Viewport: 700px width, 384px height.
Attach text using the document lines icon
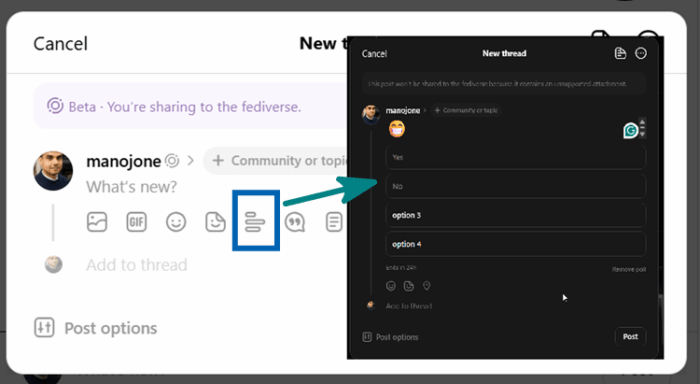[x=334, y=222]
